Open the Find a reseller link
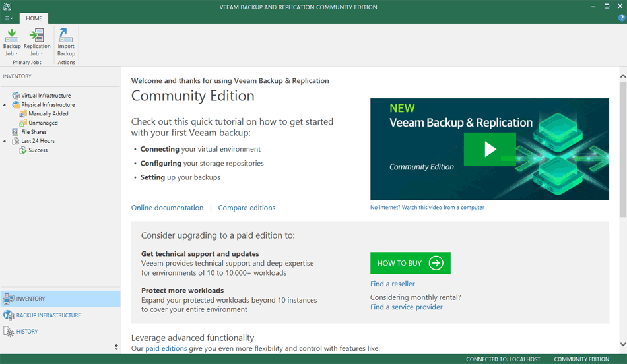The height and width of the screenshot is (364, 627). pyautogui.click(x=392, y=284)
